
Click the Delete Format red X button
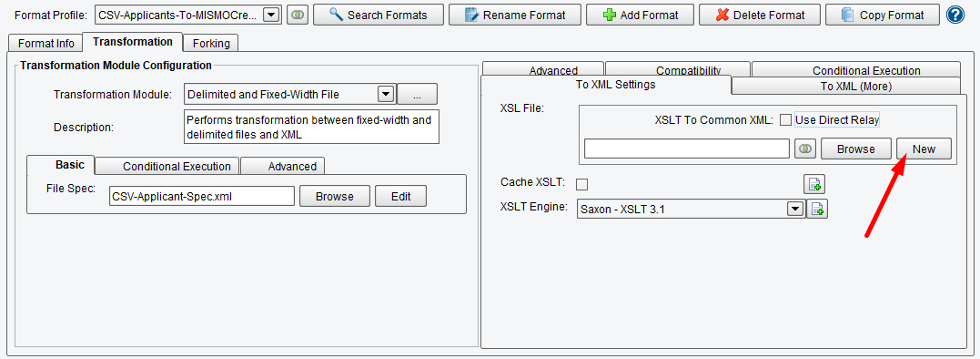[x=760, y=15]
